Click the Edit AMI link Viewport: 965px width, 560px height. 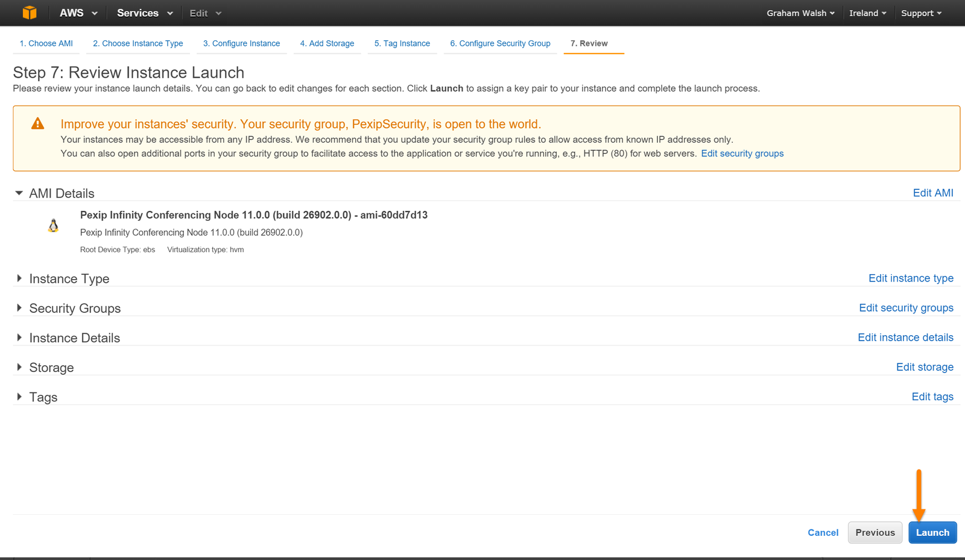(932, 193)
